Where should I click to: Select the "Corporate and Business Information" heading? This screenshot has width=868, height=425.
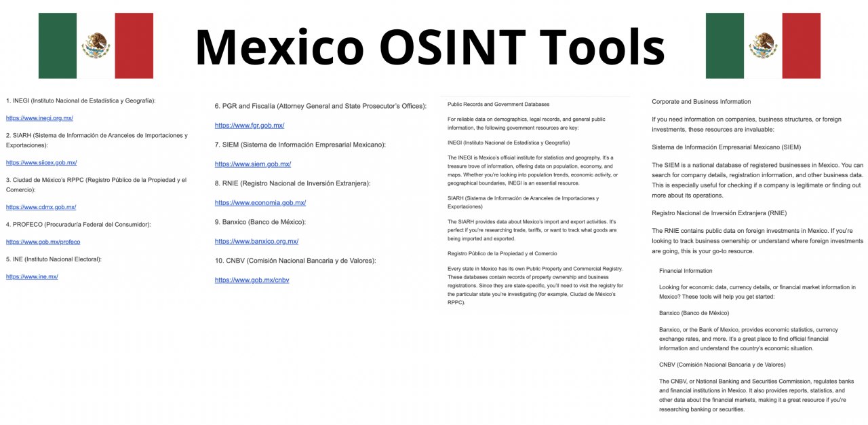click(701, 102)
